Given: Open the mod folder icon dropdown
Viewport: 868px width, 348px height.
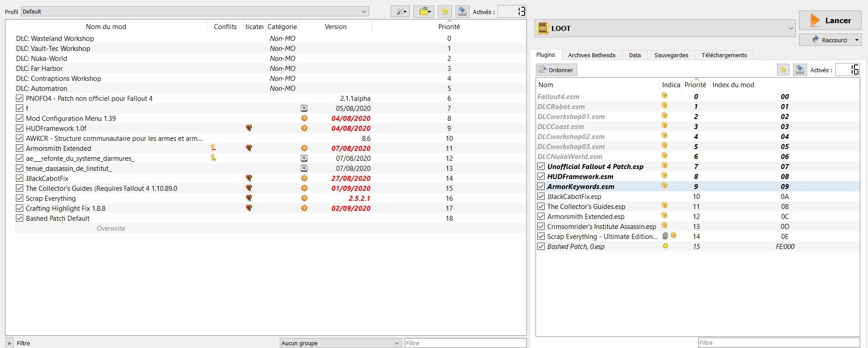Looking at the screenshot, I should point(424,12).
